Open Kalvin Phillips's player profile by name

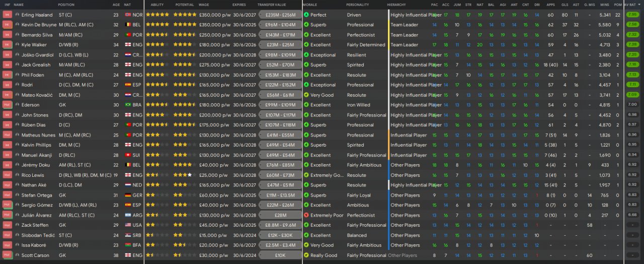pos(36,145)
